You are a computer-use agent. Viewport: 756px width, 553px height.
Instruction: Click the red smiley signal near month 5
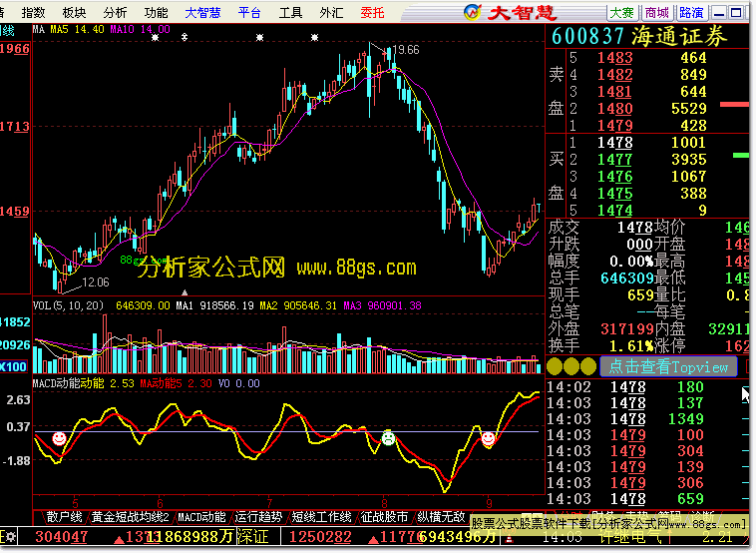(59, 438)
